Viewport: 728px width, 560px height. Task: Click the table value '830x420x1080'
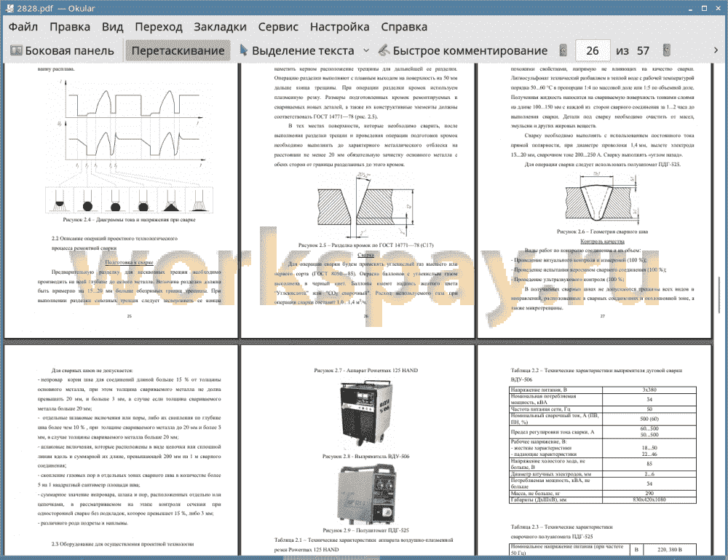point(649,500)
